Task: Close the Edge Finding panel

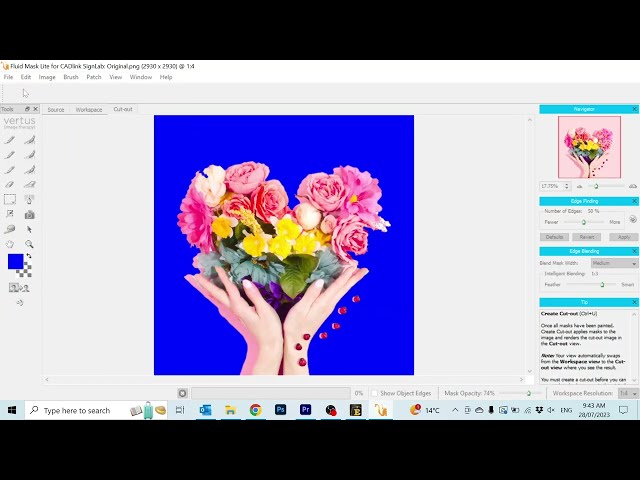Action: (x=635, y=201)
